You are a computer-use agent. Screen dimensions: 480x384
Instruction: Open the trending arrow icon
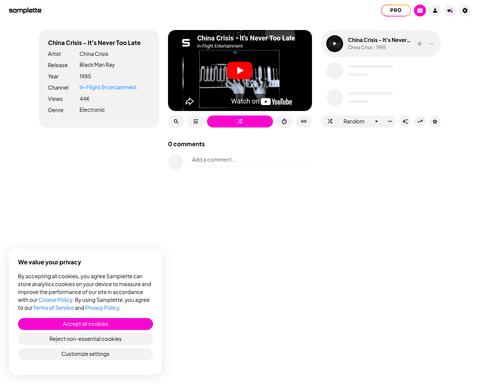420,121
